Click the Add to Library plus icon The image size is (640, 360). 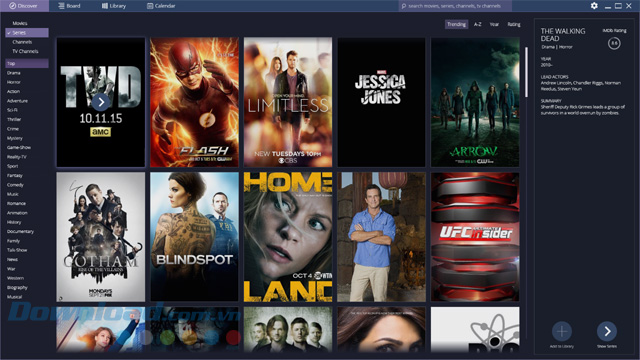click(562, 331)
